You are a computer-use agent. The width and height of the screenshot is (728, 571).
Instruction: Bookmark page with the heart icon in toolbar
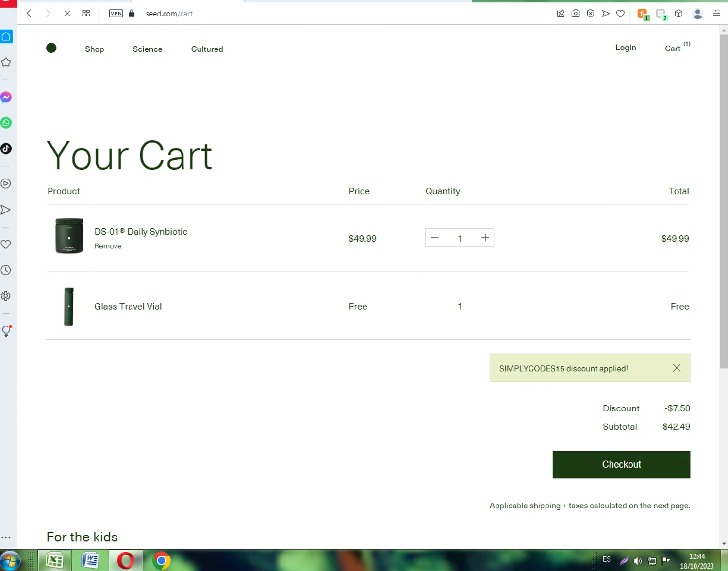(x=620, y=14)
